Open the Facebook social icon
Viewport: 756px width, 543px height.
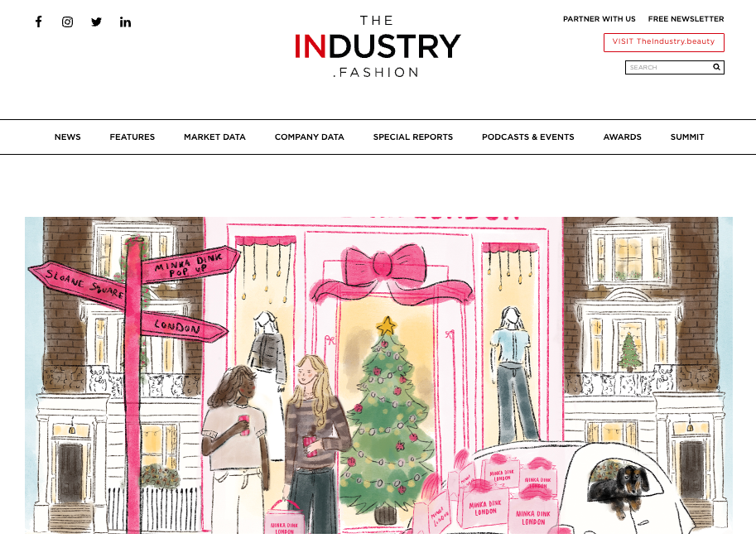tap(39, 22)
